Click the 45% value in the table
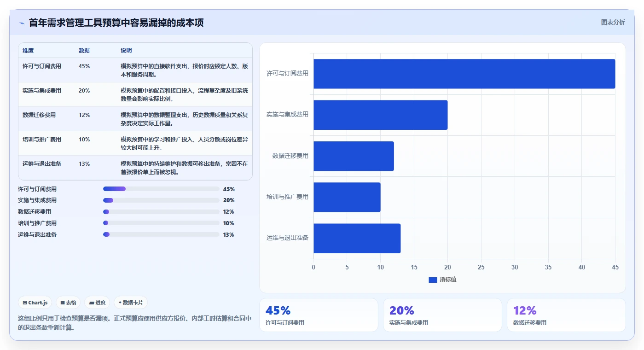This screenshot has height=350, width=644. (x=84, y=66)
